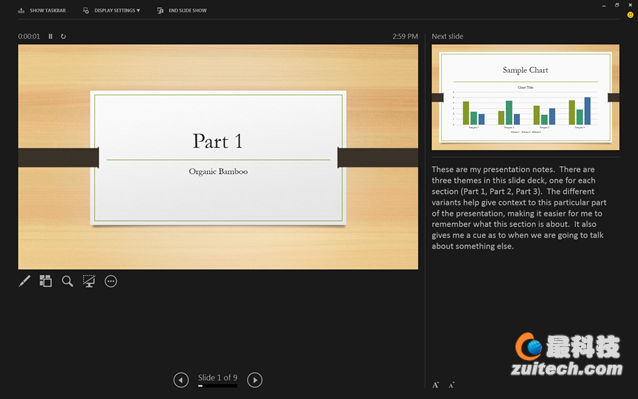Pause the presentation timer
This screenshot has height=399, width=638.
coord(50,36)
